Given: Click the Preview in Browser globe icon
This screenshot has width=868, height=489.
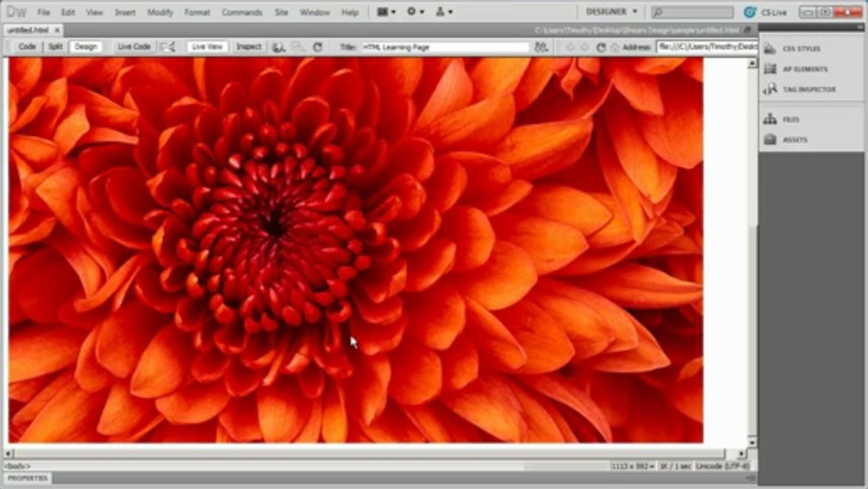Looking at the screenshot, I should (278, 47).
